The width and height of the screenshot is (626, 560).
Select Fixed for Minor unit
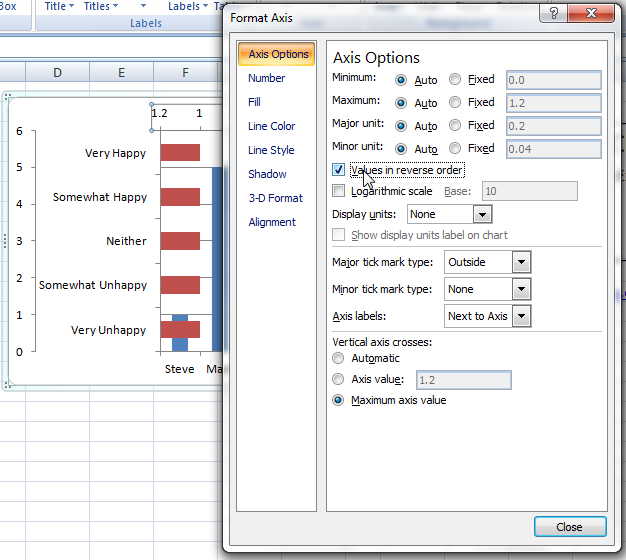click(455, 148)
